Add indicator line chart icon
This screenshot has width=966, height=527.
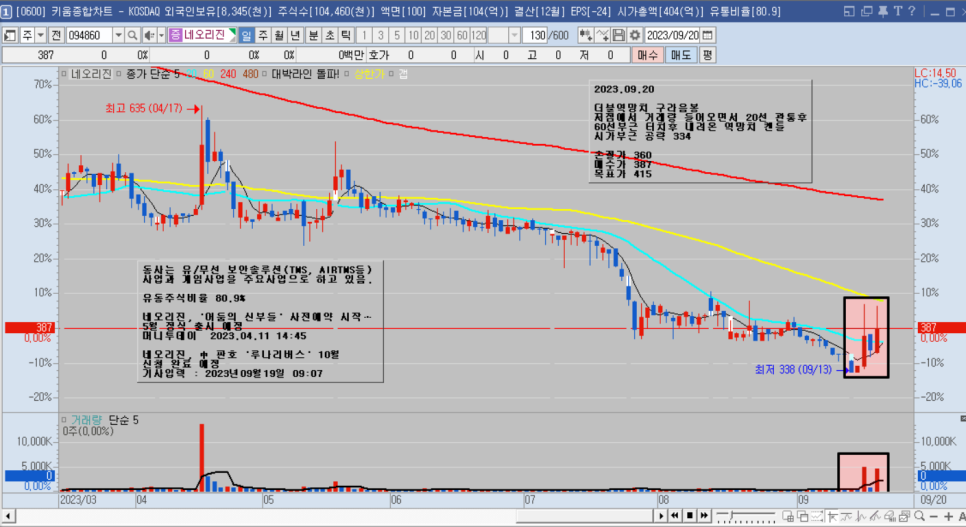pos(602,35)
